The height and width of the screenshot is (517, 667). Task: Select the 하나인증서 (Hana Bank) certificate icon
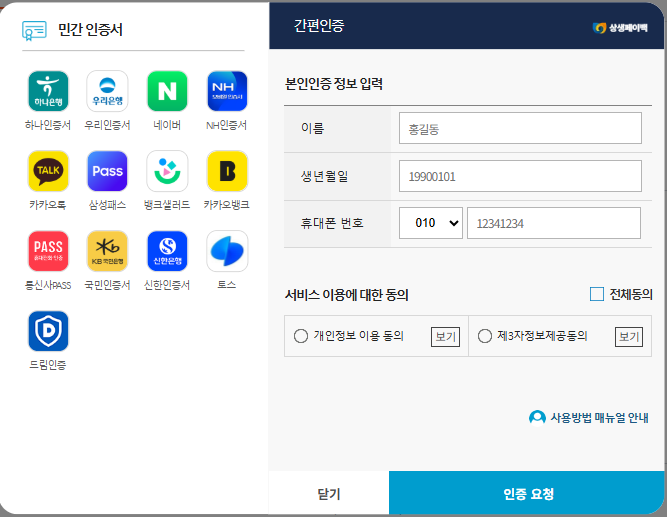[48, 91]
